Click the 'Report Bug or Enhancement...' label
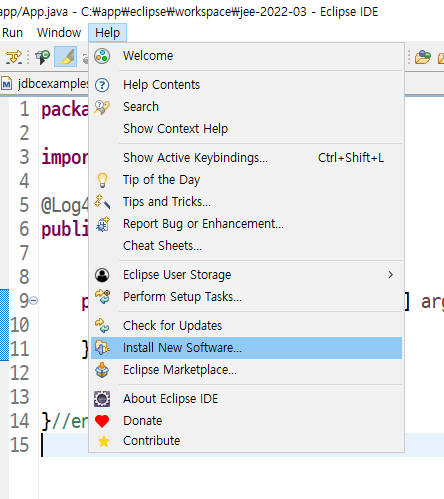 pyautogui.click(x=203, y=224)
